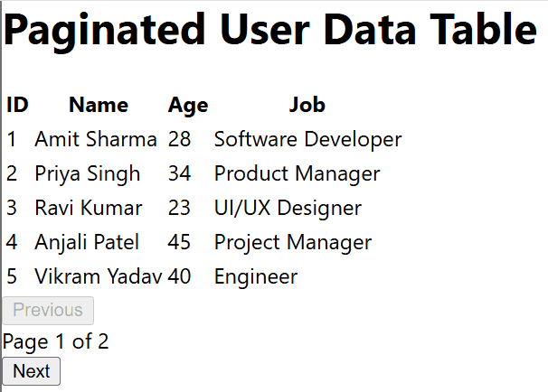Select the Amit Sharma name cell
The height and width of the screenshot is (392, 548).
tap(96, 139)
